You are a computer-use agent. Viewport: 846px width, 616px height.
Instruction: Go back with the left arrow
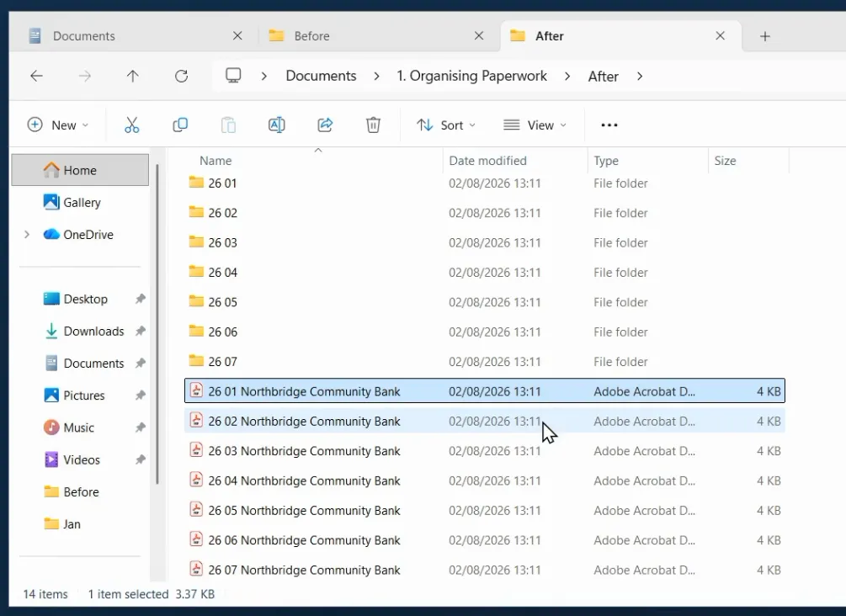tap(36, 76)
